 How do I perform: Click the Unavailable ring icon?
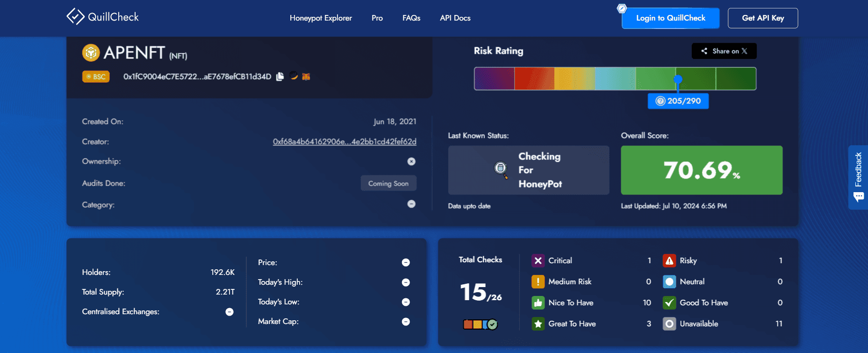coord(669,324)
